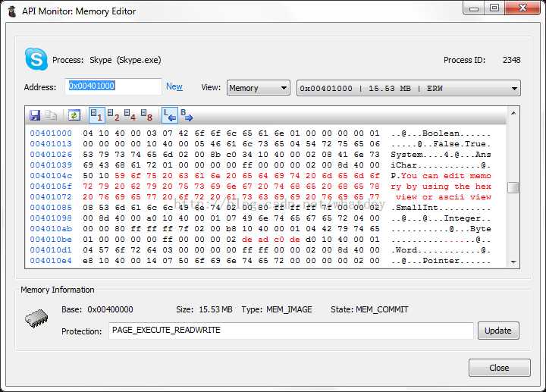The height and width of the screenshot is (392, 546).
Task: Click the memory chip icon
Action: tap(36, 318)
